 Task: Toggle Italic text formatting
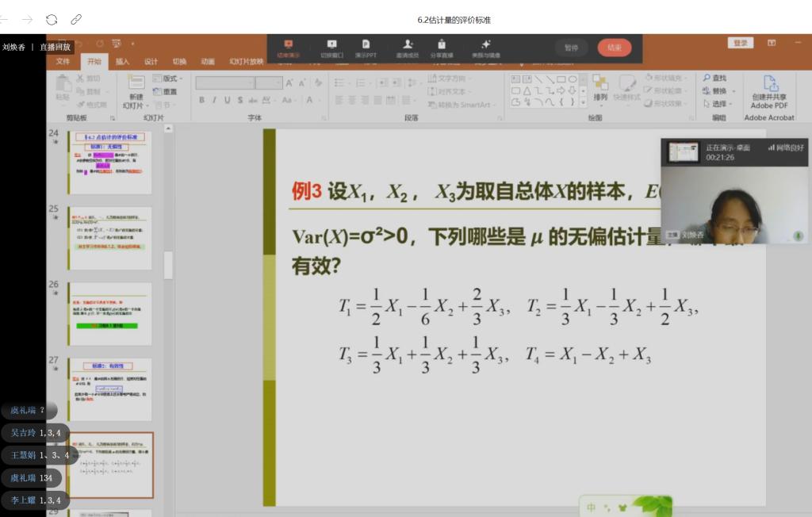tap(214, 100)
